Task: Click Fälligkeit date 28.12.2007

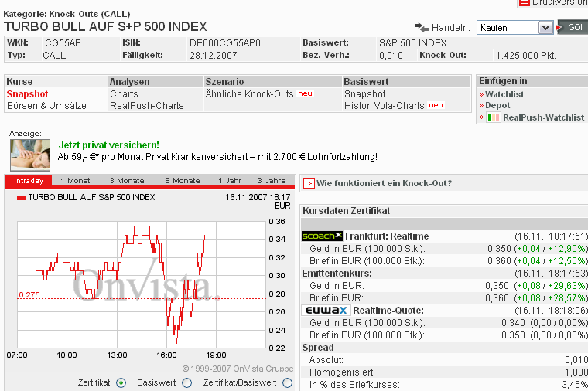Action: coord(213,56)
